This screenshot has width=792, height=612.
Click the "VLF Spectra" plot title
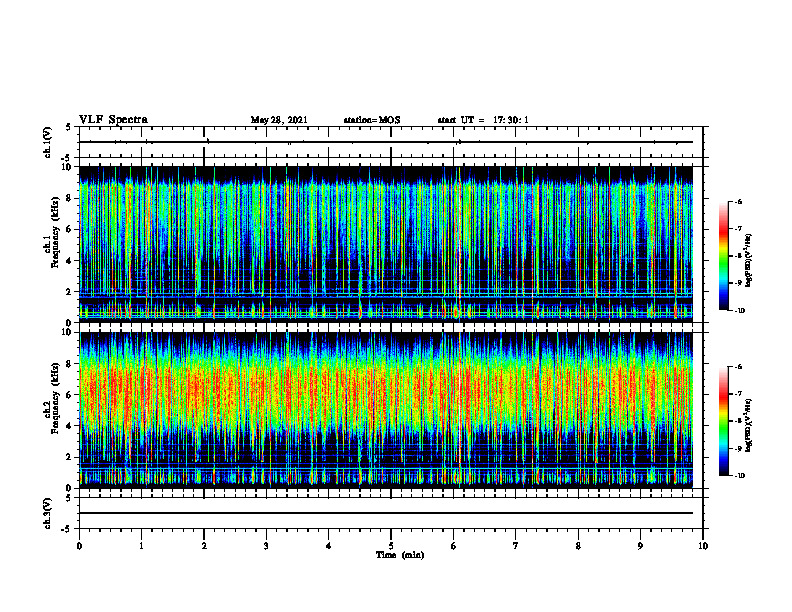pos(113,120)
